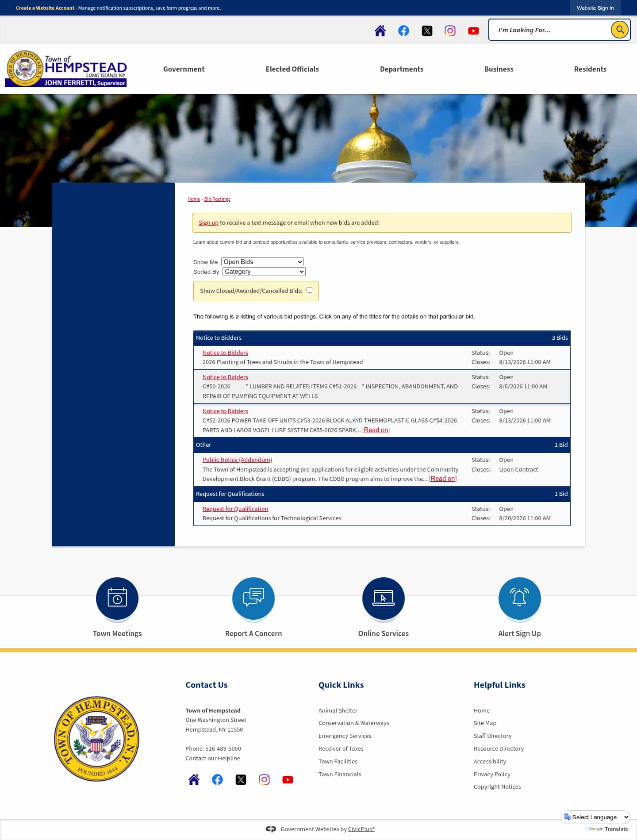
Task: Open the Select Language dropdown
Action: [x=596, y=817]
